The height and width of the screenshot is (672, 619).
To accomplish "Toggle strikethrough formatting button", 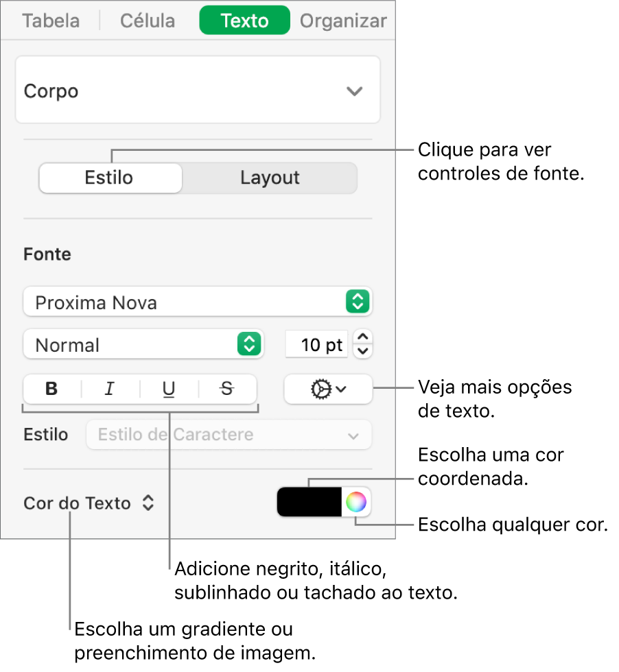I will [227, 389].
